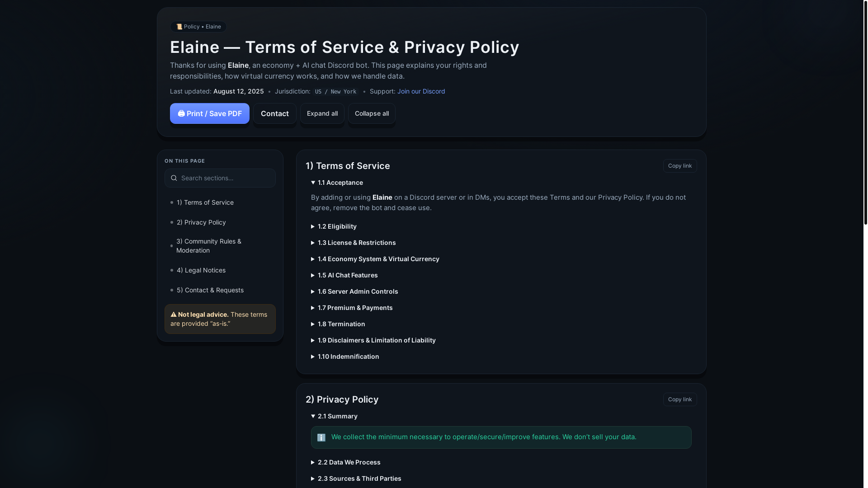The image size is (868, 488).
Task: Jump to 3) Community Rules & Moderation
Action: 220,246
